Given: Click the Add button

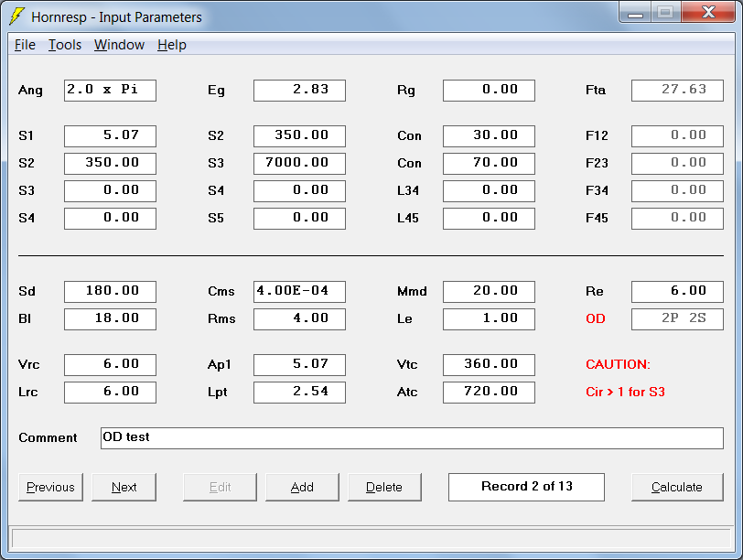Looking at the screenshot, I should point(302,487).
